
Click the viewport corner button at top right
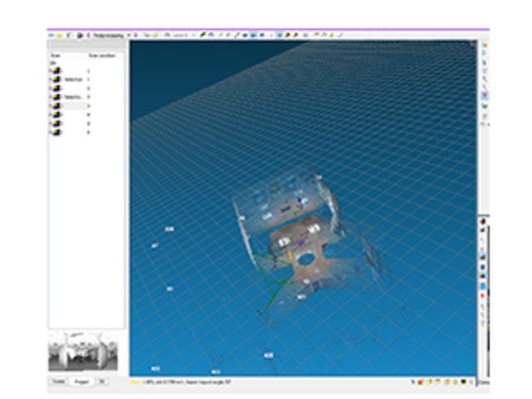pos(472,43)
